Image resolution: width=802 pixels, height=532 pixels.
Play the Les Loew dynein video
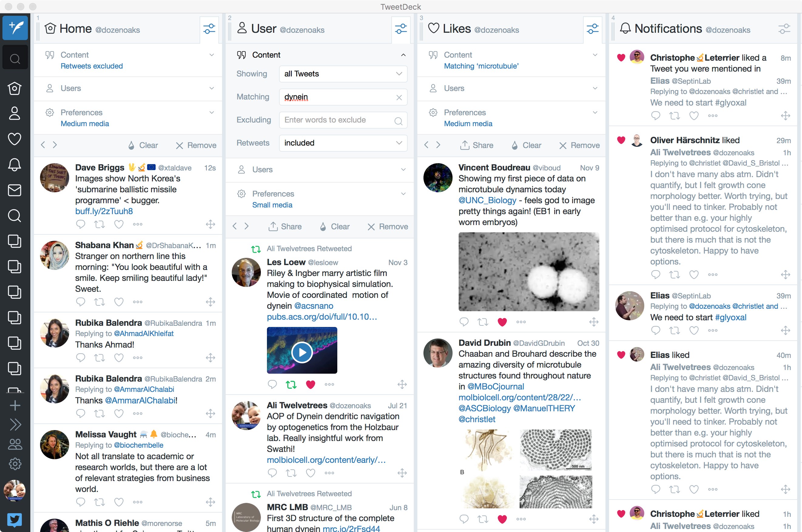click(x=302, y=352)
